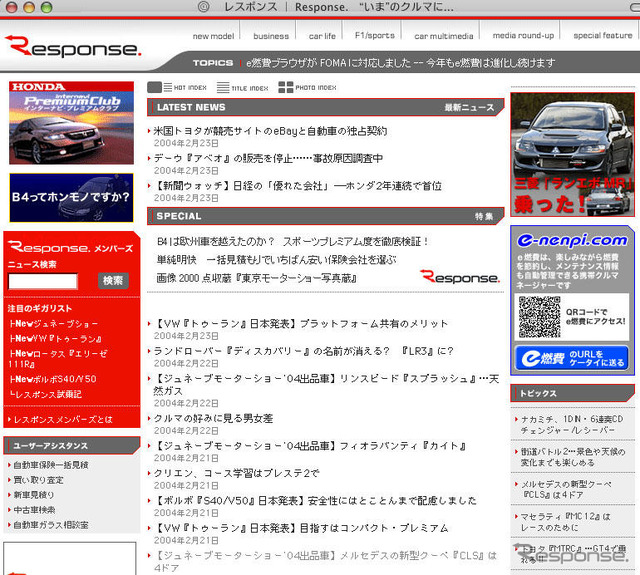Click the TOPICS e燃費ブラウザ FOMA headline
Screen dimensions: 640x575
pyautogui.click(x=400, y=63)
